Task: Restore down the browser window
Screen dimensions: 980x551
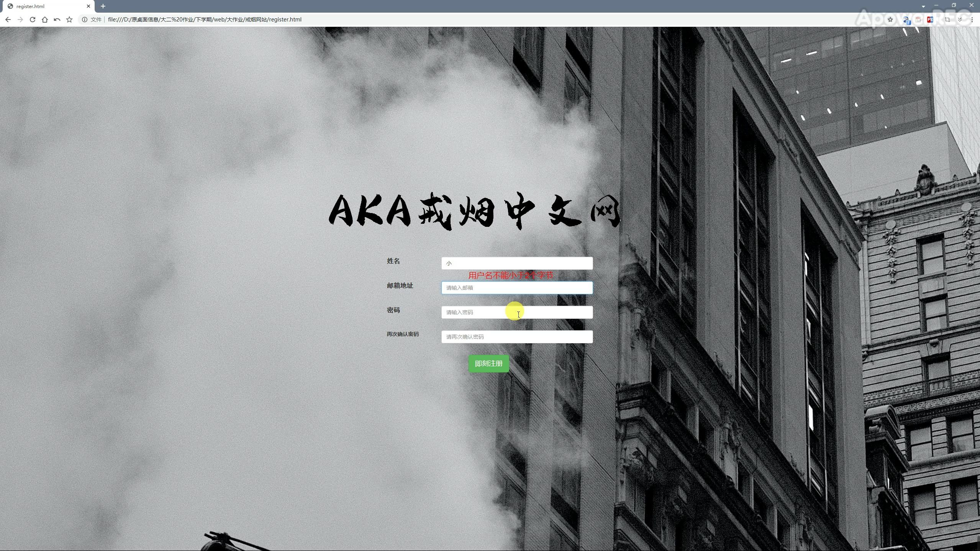Action: (954, 5)
